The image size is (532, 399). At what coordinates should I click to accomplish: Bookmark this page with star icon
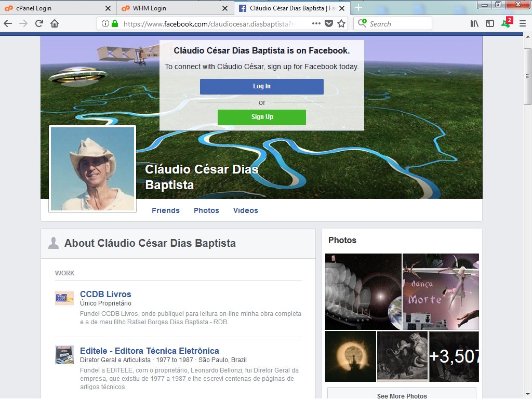[x=341, y=23]
